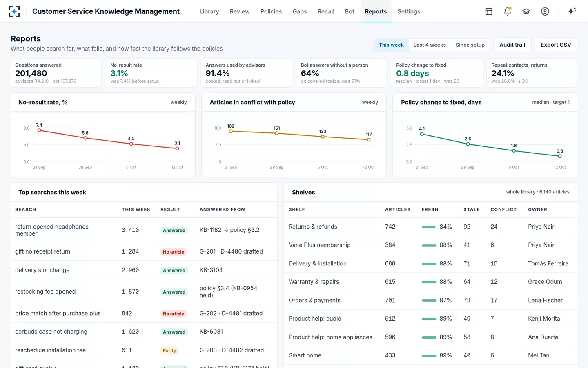
Task: Click the 'gift no receipt return' search
Action: 42,251
